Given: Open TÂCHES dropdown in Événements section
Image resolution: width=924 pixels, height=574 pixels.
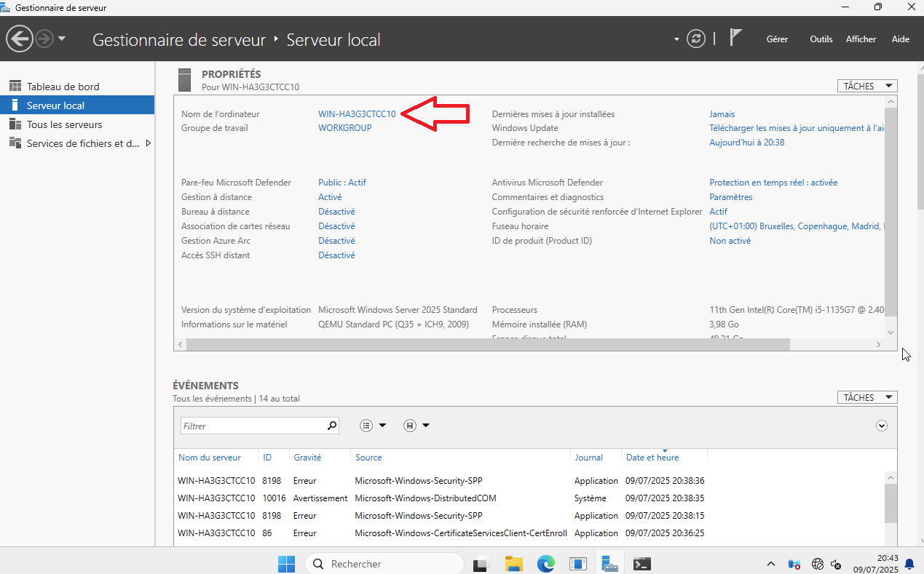Looking at the screenshot, I should coord(867,397).
